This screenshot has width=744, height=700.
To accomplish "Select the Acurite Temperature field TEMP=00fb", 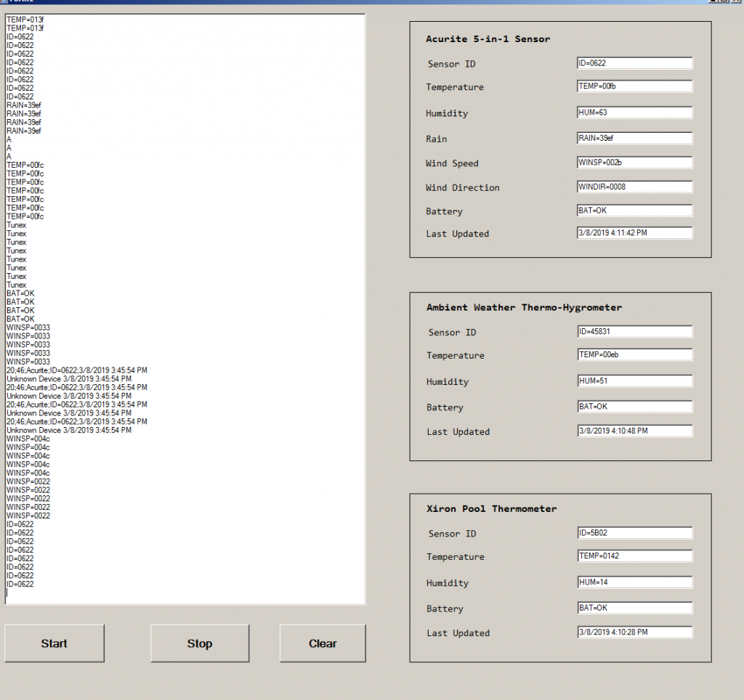I will click(x=634, y=86).
